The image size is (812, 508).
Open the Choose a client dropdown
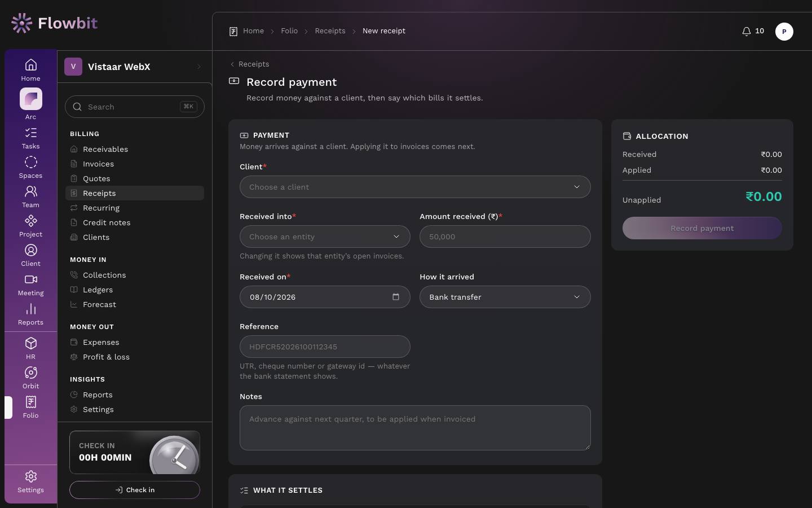tap(415, 187)
